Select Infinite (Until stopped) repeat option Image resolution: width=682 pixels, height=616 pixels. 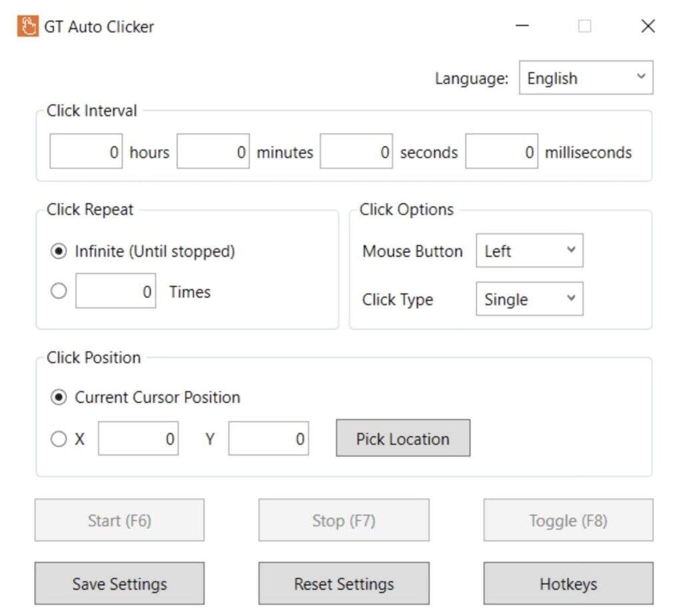point(59,252)
